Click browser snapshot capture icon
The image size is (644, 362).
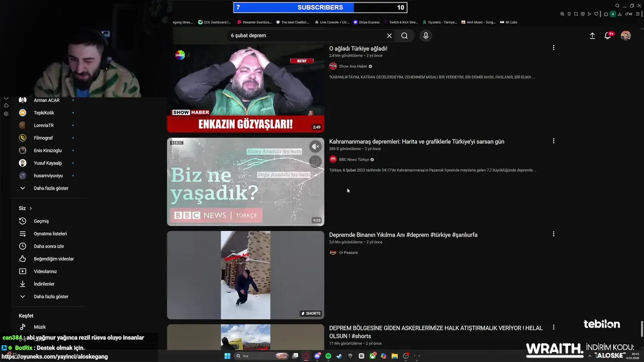[576, 14]
